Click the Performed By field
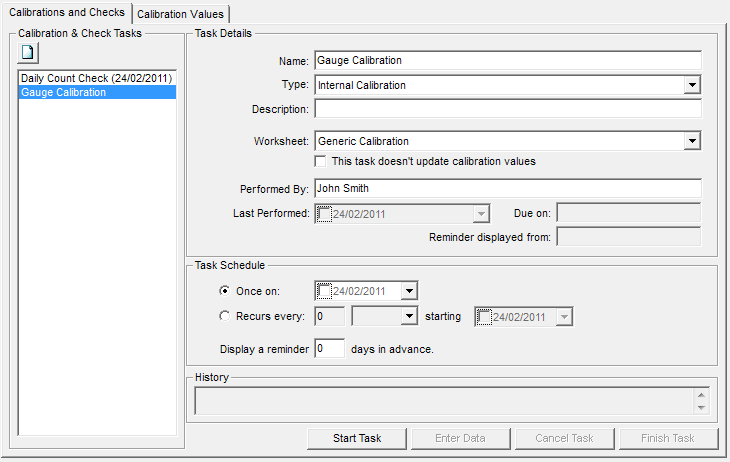The height and width of the screenshot is (462, 730). [507, 187]
